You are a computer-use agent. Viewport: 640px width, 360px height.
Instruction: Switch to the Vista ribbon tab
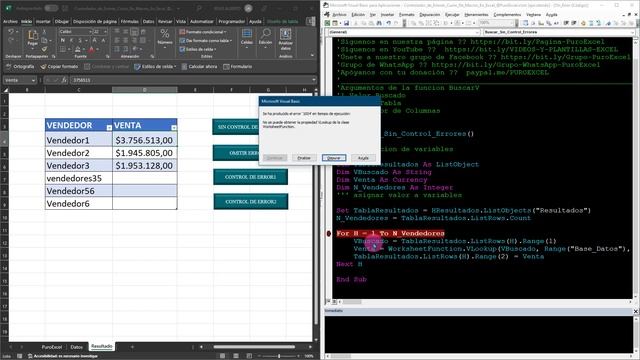coord(181,21)
